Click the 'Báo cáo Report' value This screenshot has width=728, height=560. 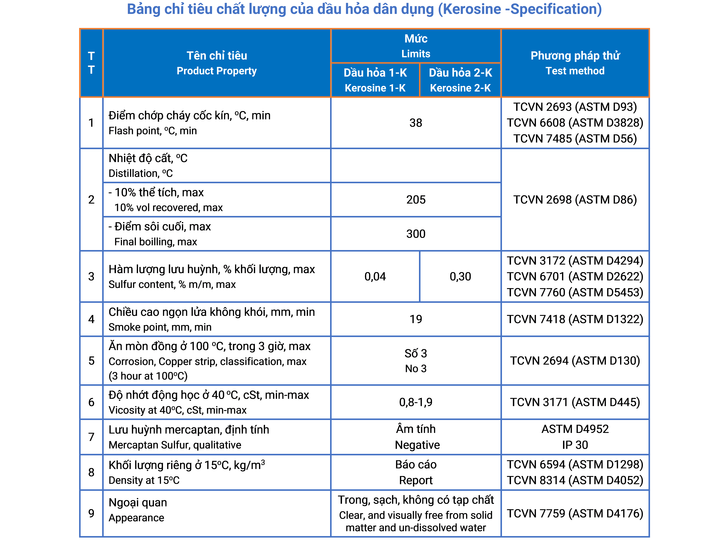click(416, 472)
